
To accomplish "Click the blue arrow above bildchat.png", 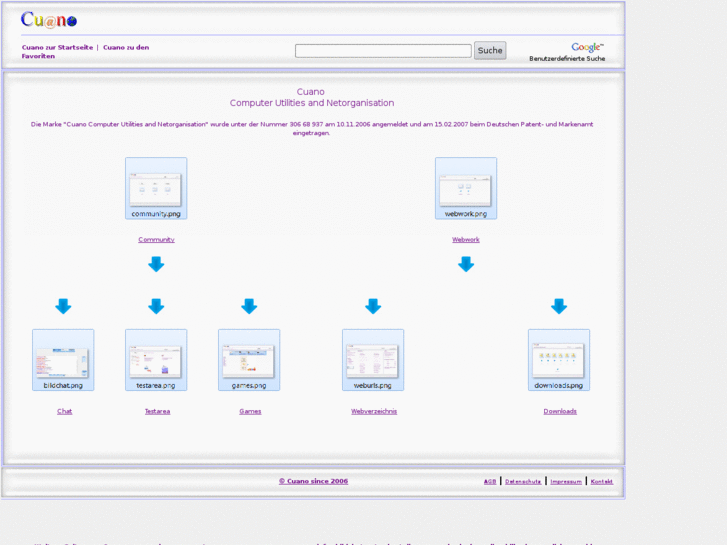I will coord(63,306).
